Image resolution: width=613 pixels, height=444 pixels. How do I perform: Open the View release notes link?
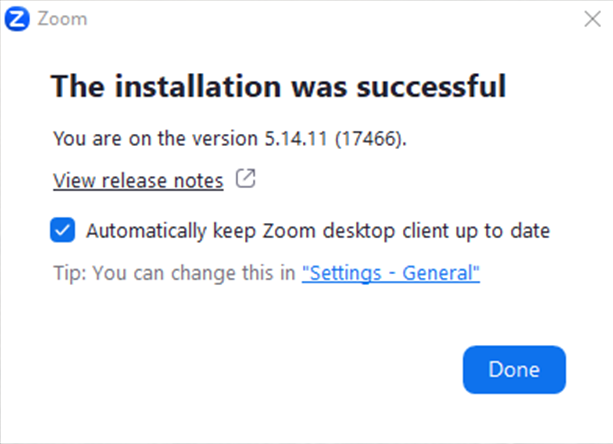(138, 181)
